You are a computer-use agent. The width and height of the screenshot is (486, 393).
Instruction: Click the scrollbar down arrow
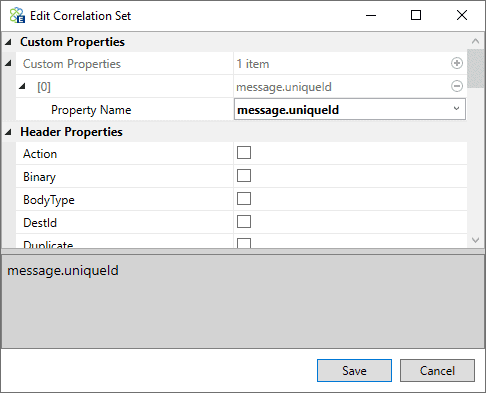[x=476, y=240]
